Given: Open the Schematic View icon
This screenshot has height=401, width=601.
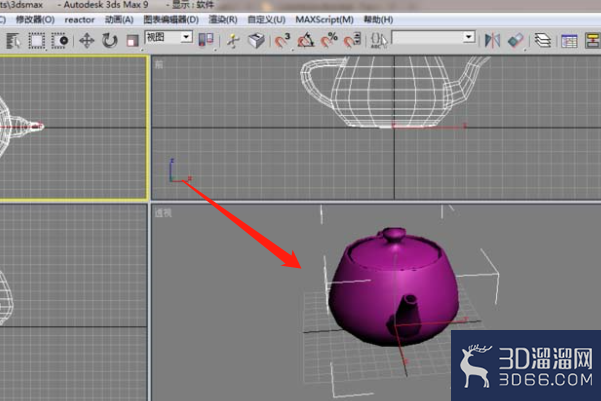Looking at the screenshot, I should [593, 41].
